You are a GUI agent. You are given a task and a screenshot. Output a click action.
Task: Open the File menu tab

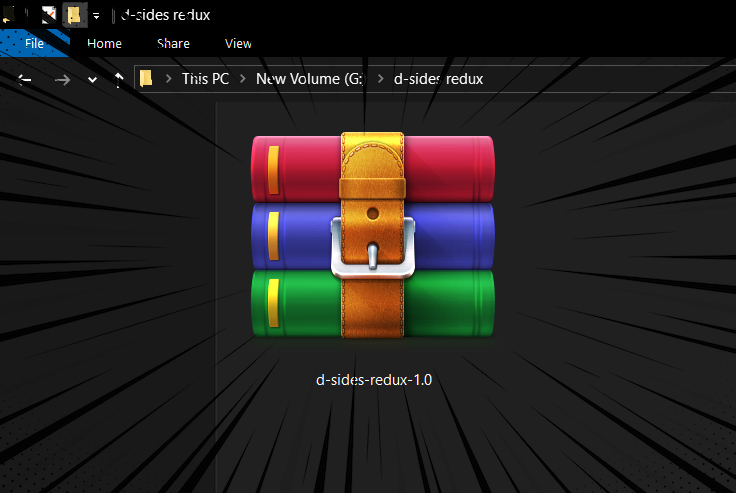34,44
